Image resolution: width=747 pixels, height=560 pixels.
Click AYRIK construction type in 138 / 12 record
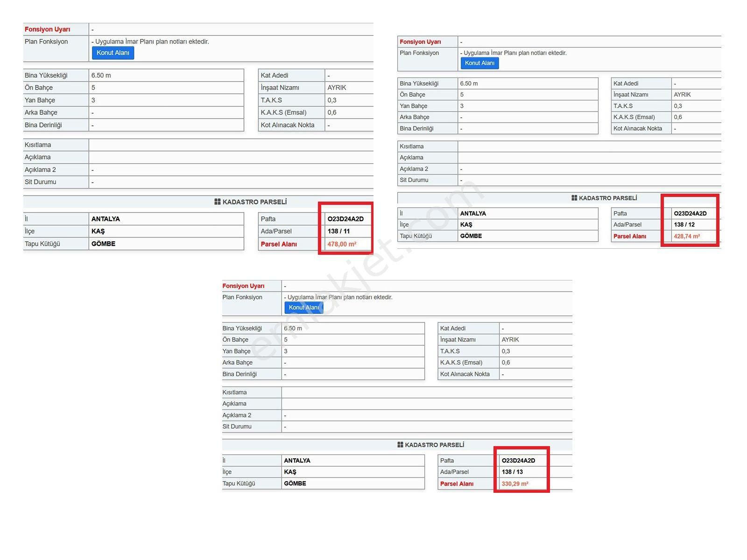682,94
